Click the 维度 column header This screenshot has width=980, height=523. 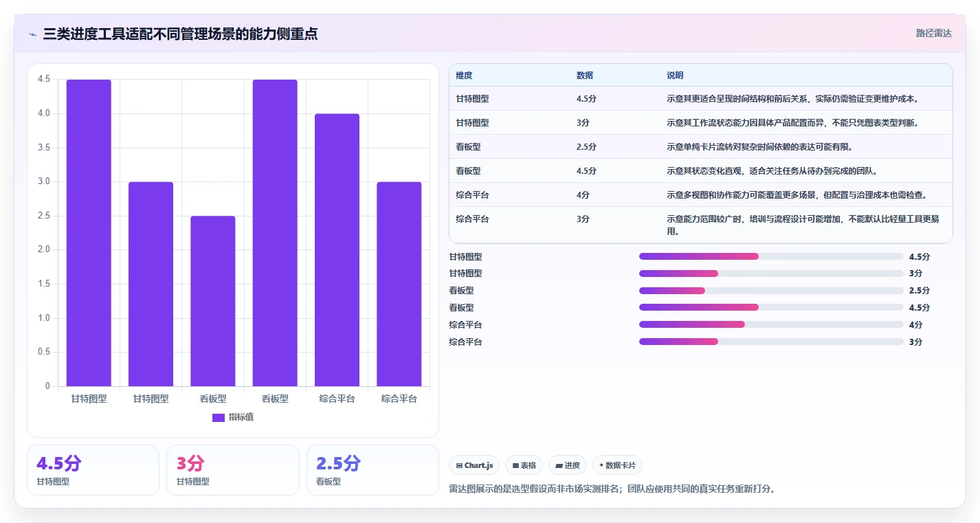(464, 76)
